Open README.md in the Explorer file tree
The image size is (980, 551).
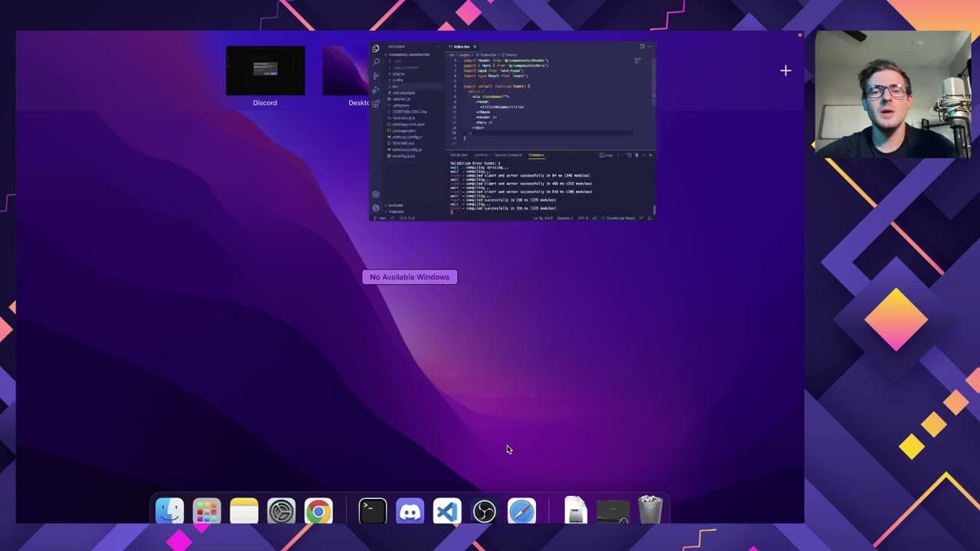pos(403,143)
